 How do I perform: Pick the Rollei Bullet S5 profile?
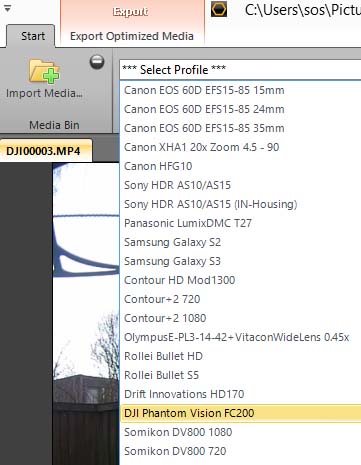click(240, 375)
